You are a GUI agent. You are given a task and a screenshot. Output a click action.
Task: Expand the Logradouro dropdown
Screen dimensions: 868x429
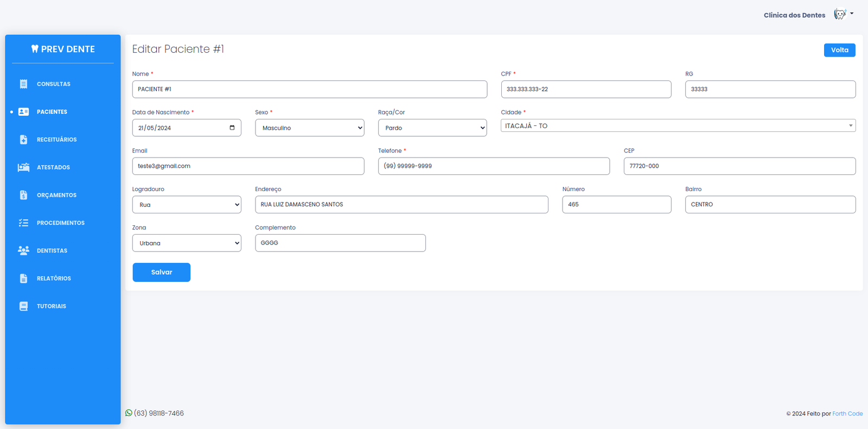(187, 205)
